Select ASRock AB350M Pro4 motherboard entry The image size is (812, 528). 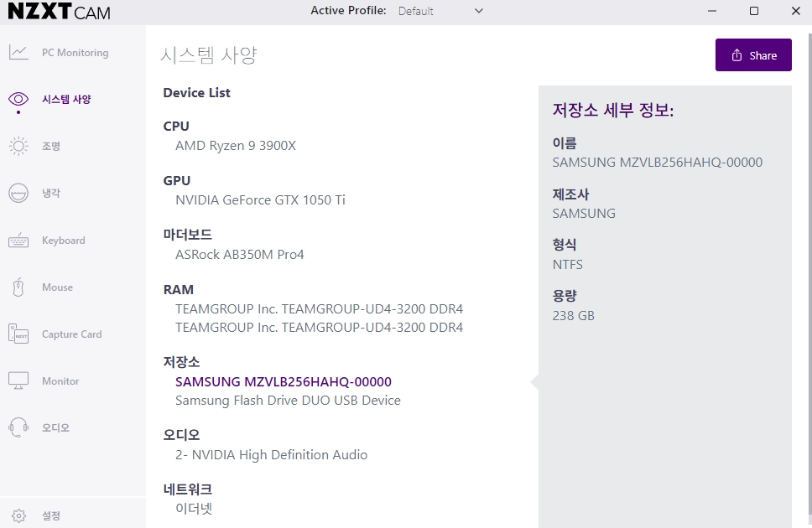click(x=240, y=254)
